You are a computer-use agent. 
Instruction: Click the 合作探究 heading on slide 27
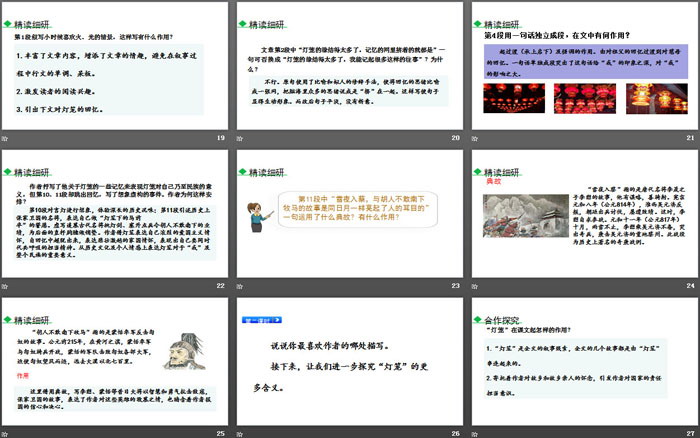pos(502,320)
